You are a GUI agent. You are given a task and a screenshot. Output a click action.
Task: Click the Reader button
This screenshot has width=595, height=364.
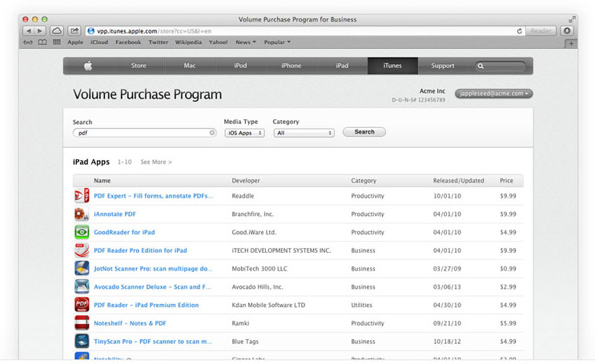tap(541, 31)
